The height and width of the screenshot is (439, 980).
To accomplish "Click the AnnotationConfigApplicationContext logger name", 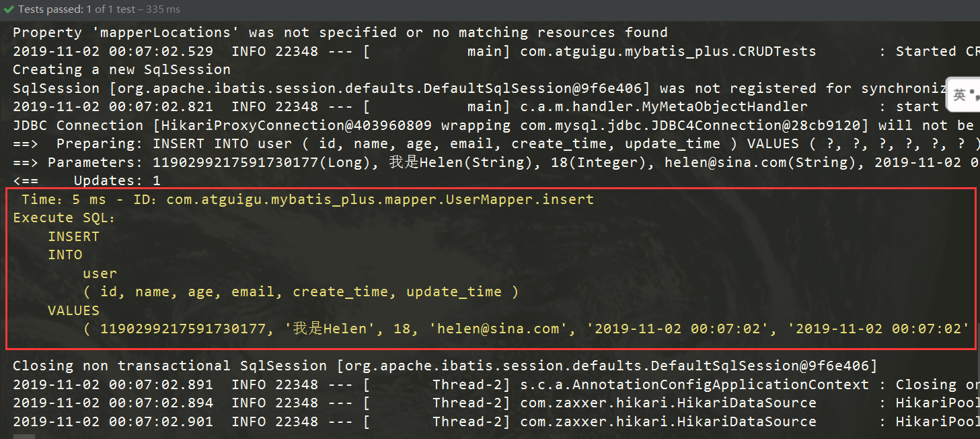I will pos(694,384).
